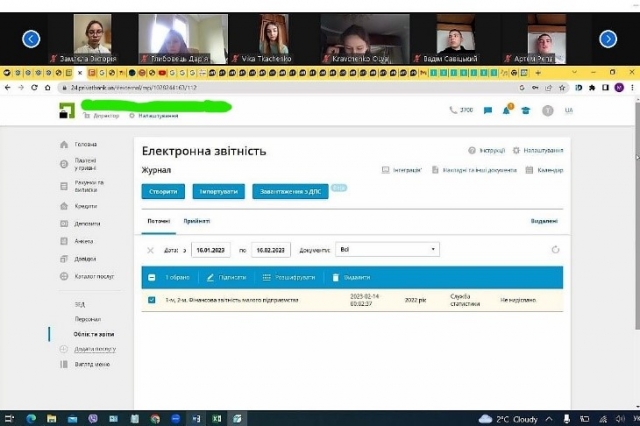This screenshot has width=640, height=426.
Task: Bookmark page with star icon
Action: pyautogui.click(x=562, y=88)
